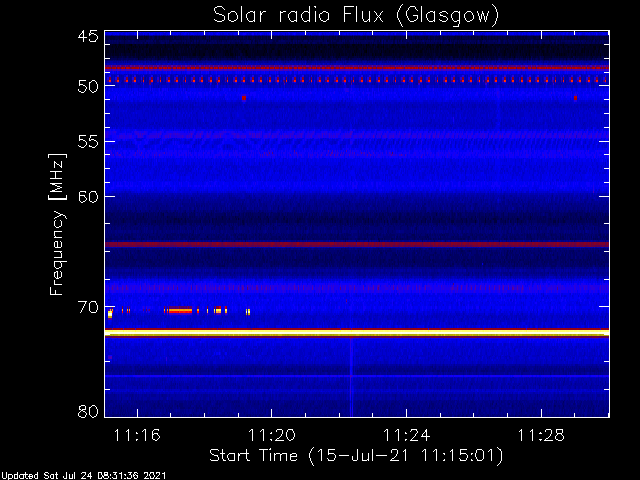Click the 11:28 time axis label

[541, 435]
